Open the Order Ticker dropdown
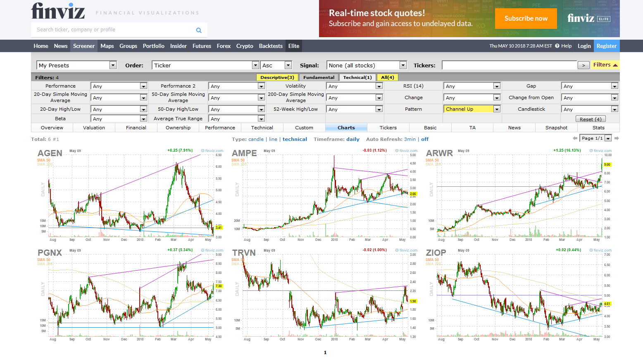 click(205, 65)
